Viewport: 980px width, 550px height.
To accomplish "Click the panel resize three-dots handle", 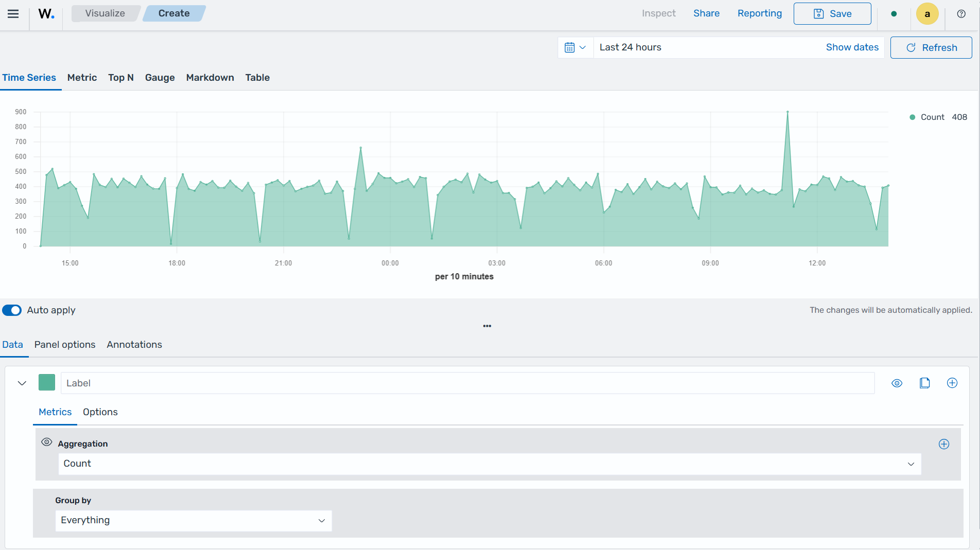I will click(487, 326).
